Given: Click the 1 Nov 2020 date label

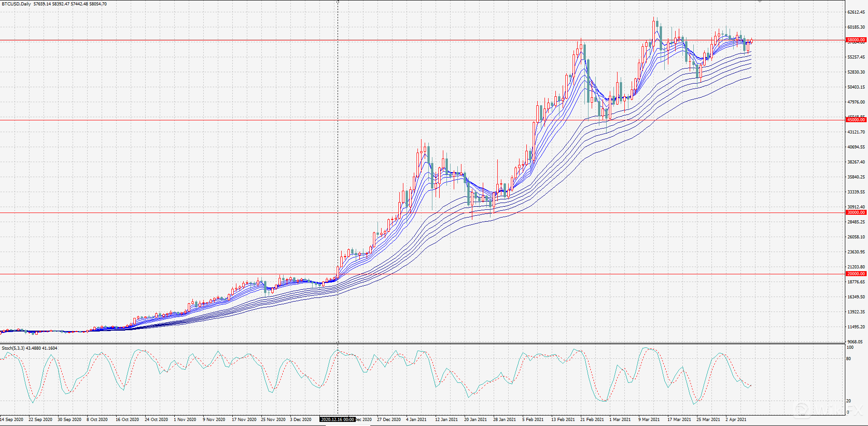Looking at the screenshot, I should [x=185, y=420].
